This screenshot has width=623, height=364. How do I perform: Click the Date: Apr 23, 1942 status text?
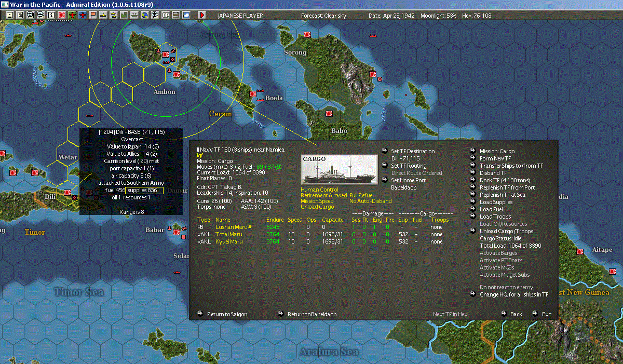[x=390, y=16]
